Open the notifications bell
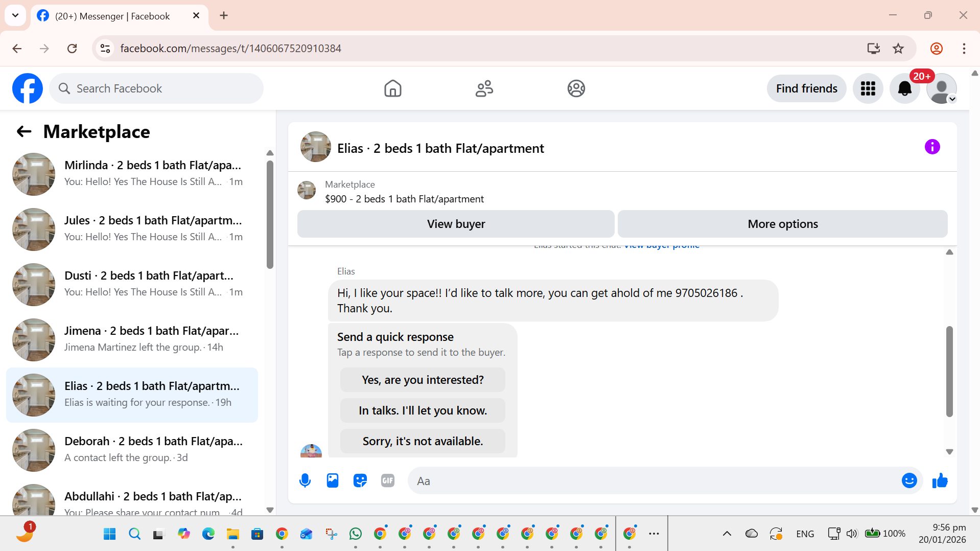Viewport: 980px width, 551px height. [904, 88]
